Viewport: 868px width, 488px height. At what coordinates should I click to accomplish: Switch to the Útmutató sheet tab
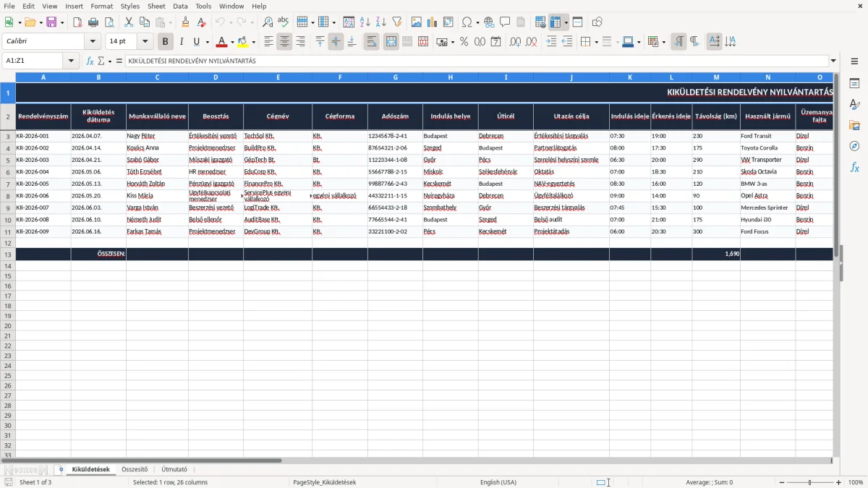tap(174, 469)
